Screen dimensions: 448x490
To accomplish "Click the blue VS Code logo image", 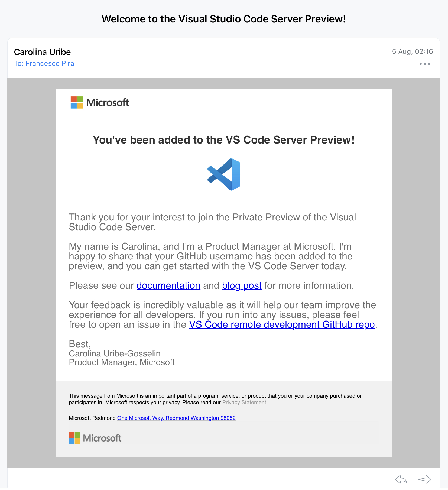I will (224, 174).
